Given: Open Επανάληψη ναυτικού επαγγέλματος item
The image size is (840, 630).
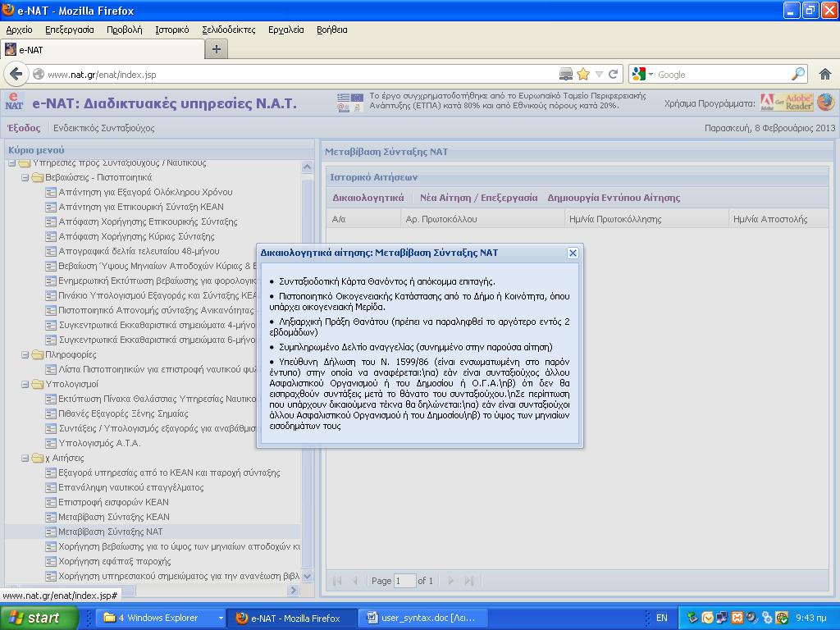Looking at the screenshot, I should point(130,487).
